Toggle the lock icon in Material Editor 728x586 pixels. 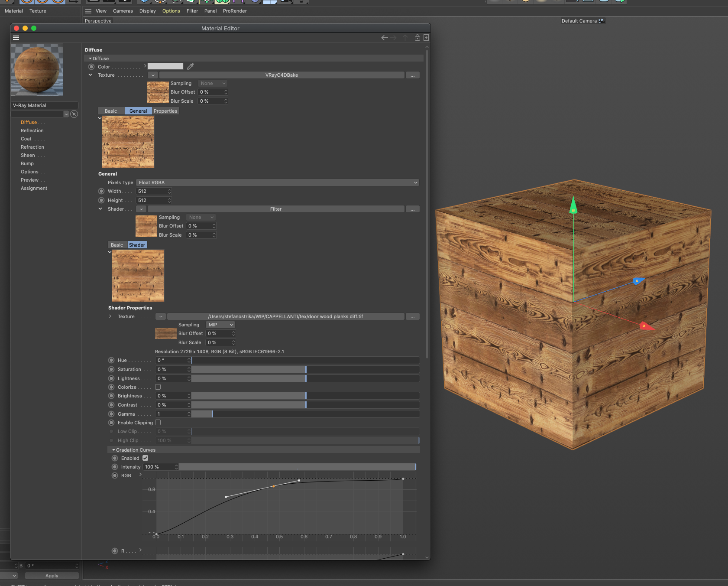417,38
